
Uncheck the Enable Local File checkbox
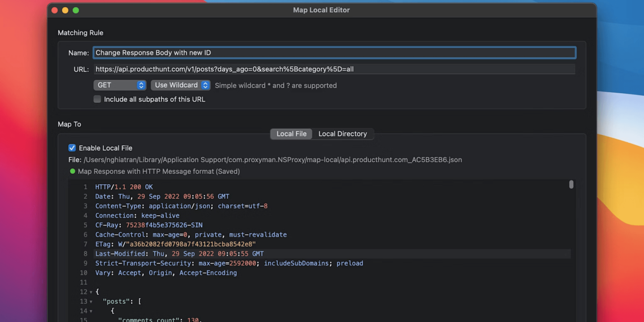(x=72, y=148)
